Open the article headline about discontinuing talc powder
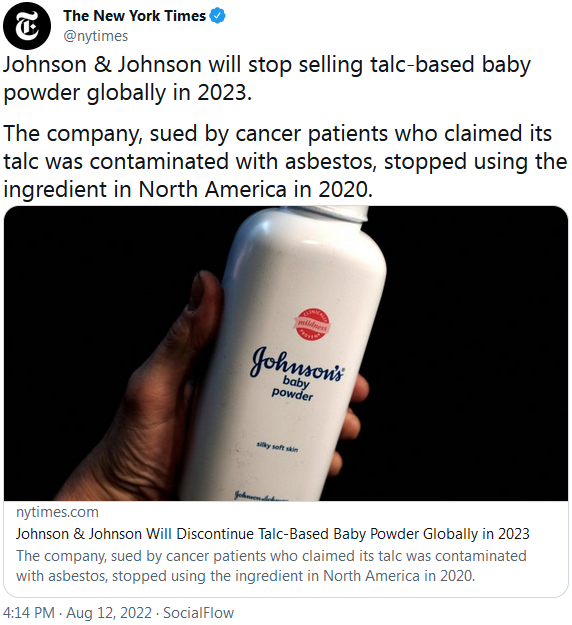Image resolution: width=572 pixels, height=625 pixels. coord(273,533)
